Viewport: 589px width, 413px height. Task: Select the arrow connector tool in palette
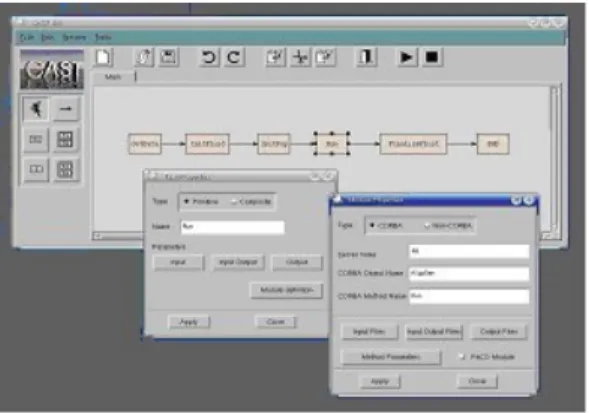[66, 109]
